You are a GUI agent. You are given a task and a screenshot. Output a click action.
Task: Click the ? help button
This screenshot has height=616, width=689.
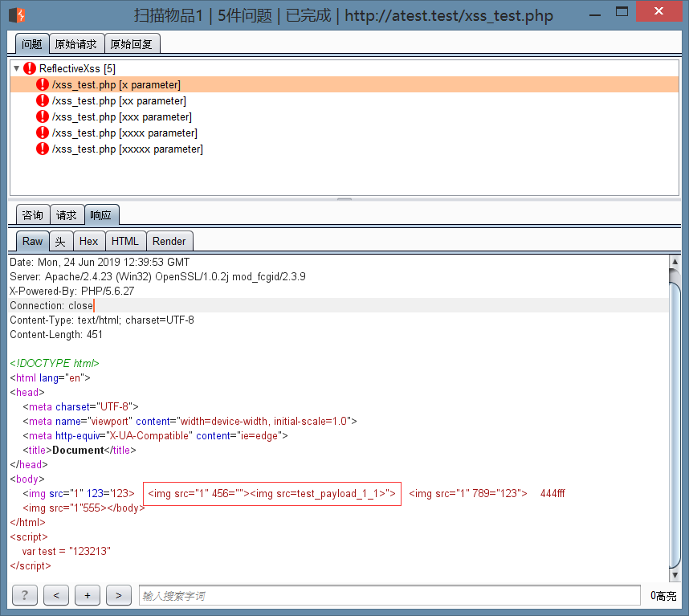[25, 595]
